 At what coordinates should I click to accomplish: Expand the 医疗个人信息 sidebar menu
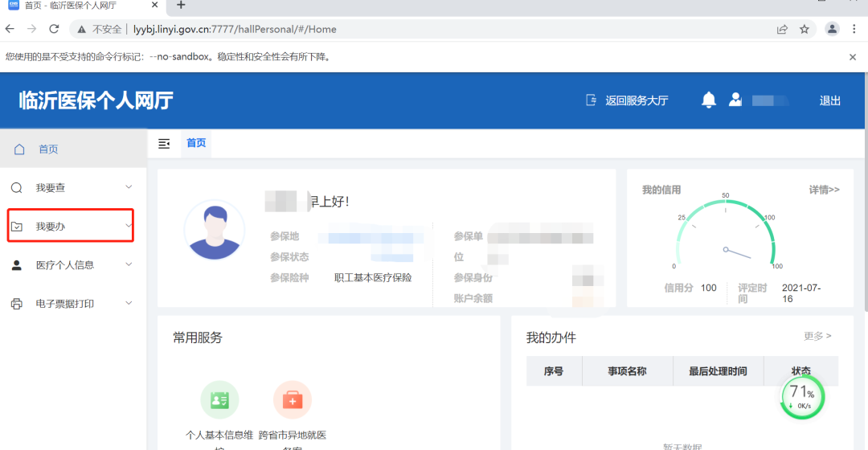click(71, 265)
